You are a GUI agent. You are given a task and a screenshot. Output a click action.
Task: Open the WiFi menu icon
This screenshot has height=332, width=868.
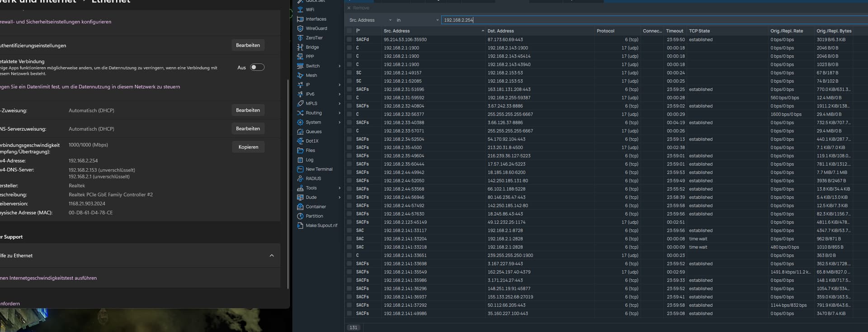click(300, 9)
